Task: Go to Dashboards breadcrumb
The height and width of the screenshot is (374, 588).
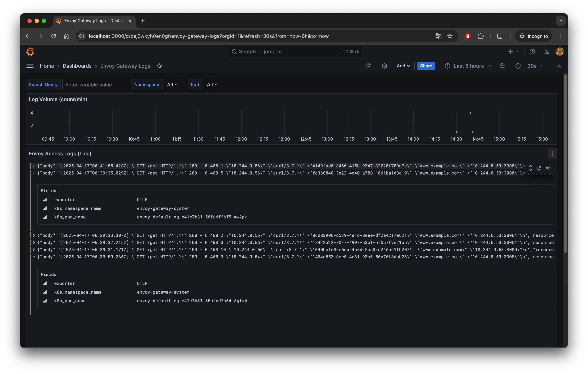Action: coord(77,66)
